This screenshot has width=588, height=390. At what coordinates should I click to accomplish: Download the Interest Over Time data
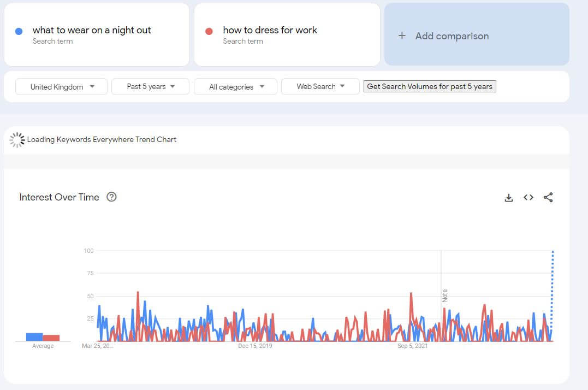[x=508, y=198]
